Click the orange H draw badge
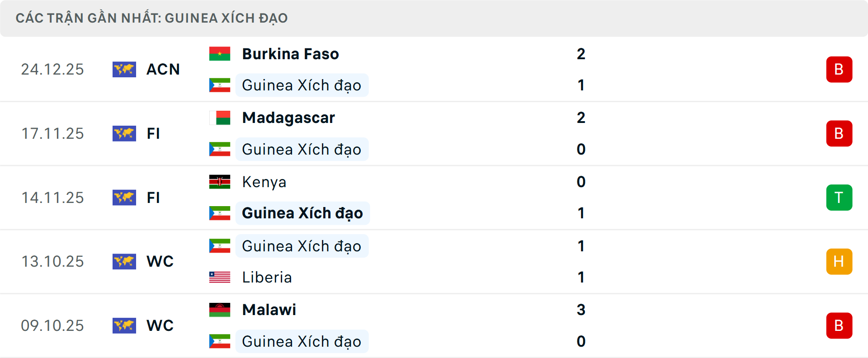 [839, 262]
